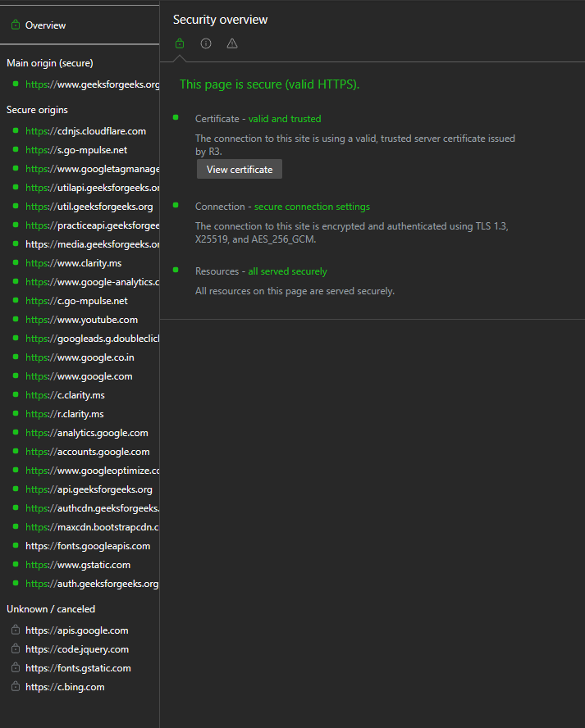Open the Overview item in the sidebar
585x728 pixels.
(x=45, y=25)
